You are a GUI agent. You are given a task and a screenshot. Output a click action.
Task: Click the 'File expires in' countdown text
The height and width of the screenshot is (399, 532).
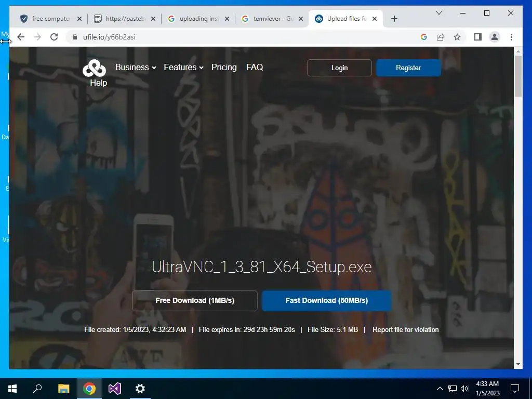[x=247, y=330]
